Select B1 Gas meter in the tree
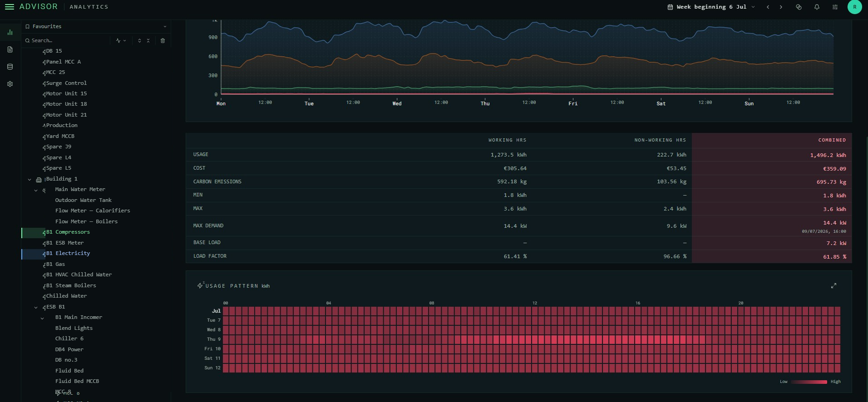 click(x=55, y=264)
